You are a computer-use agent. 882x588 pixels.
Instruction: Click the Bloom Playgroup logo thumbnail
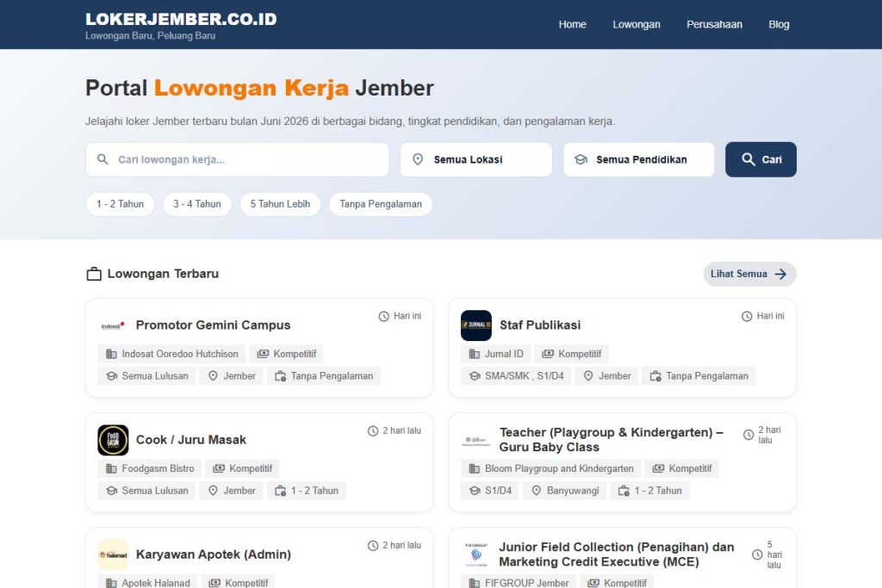pos(475,440)
